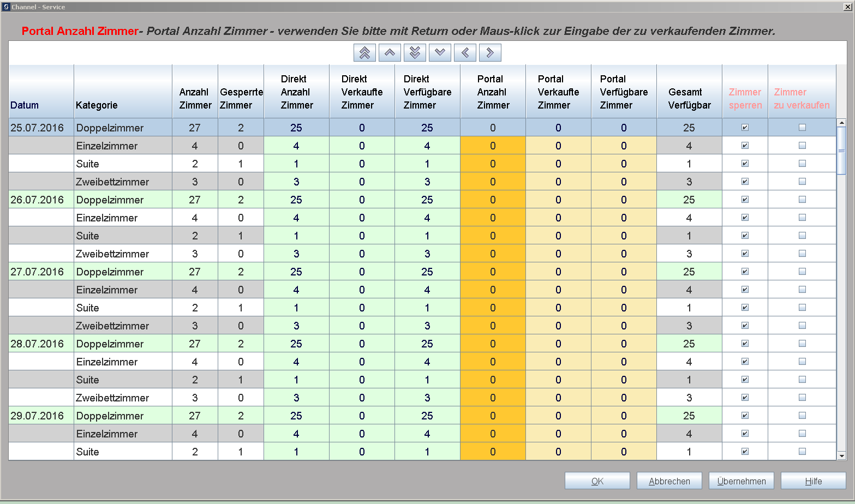Viewport: 855px width, 504px height.
Task: Jump to first page with double up arrow
Action: point(364,53)
